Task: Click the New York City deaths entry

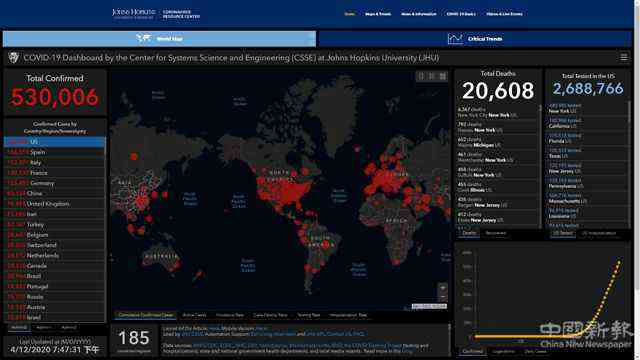Action: pyautogui.click(x=497, y=112)
